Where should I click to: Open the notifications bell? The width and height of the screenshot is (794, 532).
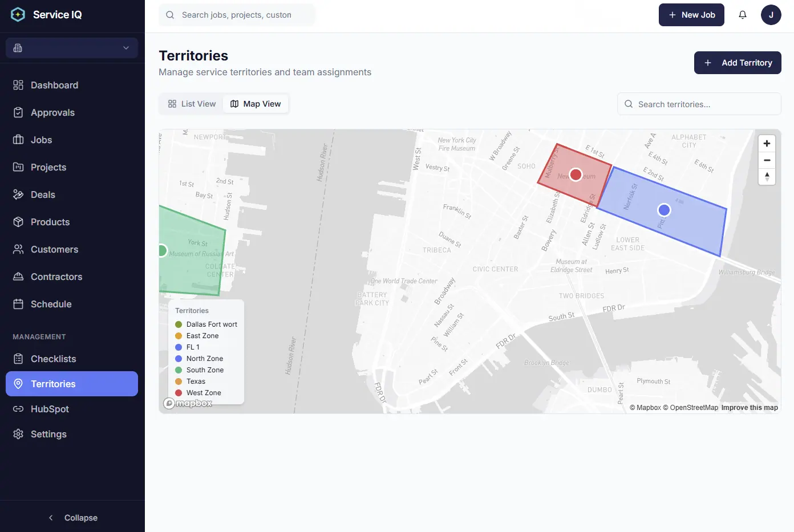click(x=743, y=15)
